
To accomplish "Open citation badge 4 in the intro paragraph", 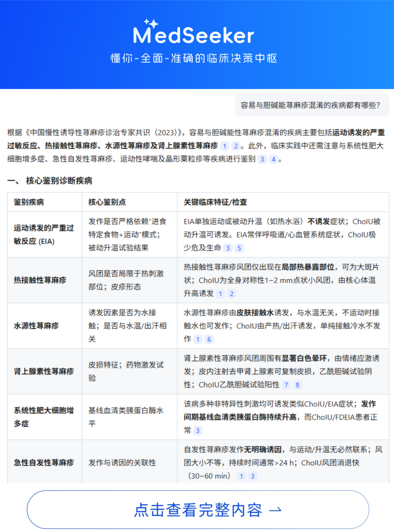I will click(x=273, y=159).
